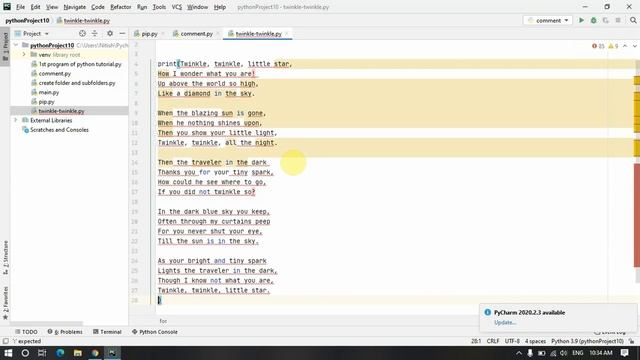Go to next highlighted error arrow
Image resolution: width=640 pixels, height=360 pixels.
coord(635,46)
